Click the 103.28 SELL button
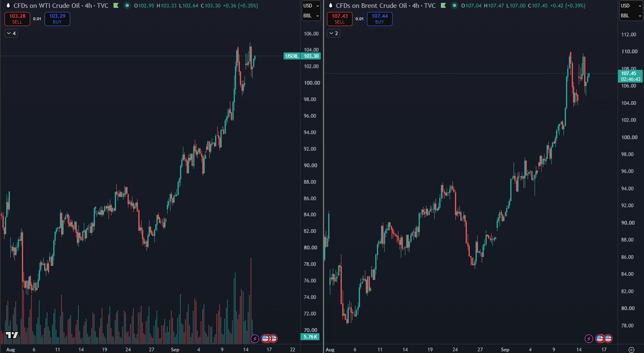644x353 pixels. [x=17, y=19]
